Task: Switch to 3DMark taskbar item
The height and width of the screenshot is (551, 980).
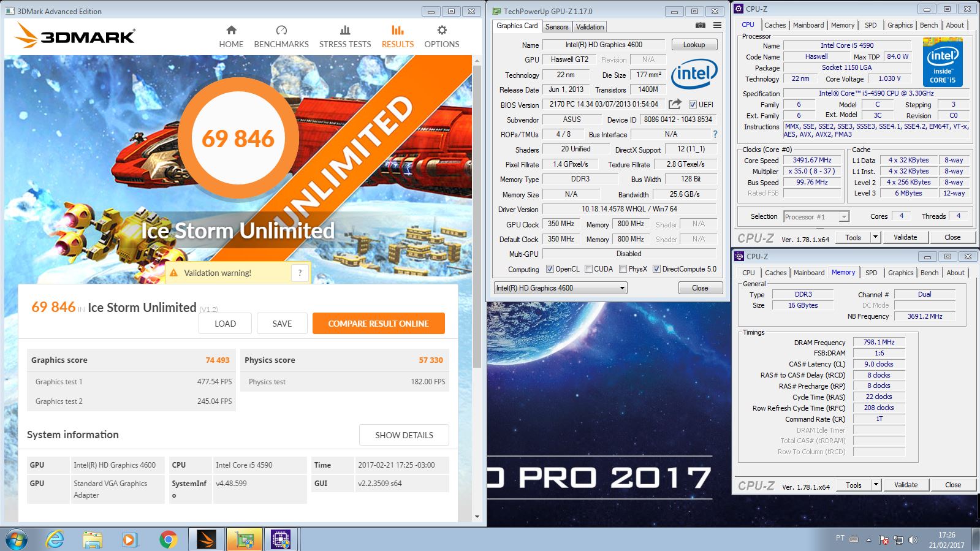Action: tap(207, 539)
